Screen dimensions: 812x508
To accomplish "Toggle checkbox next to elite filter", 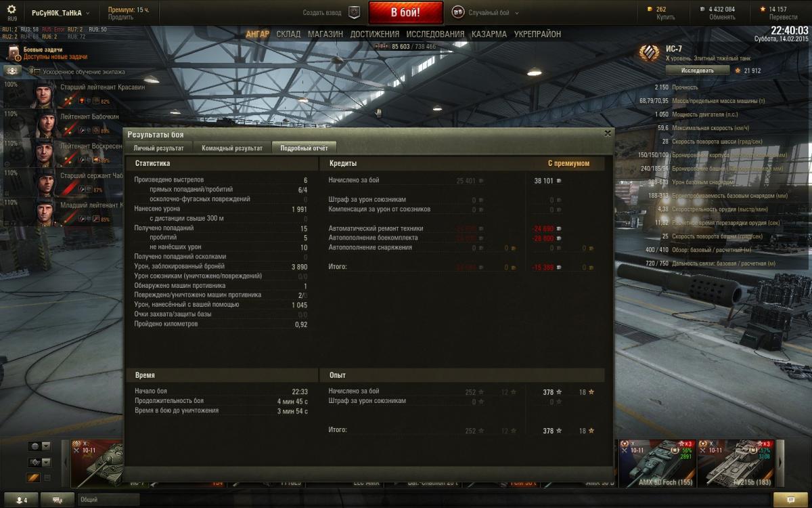I will coord(47,478).
